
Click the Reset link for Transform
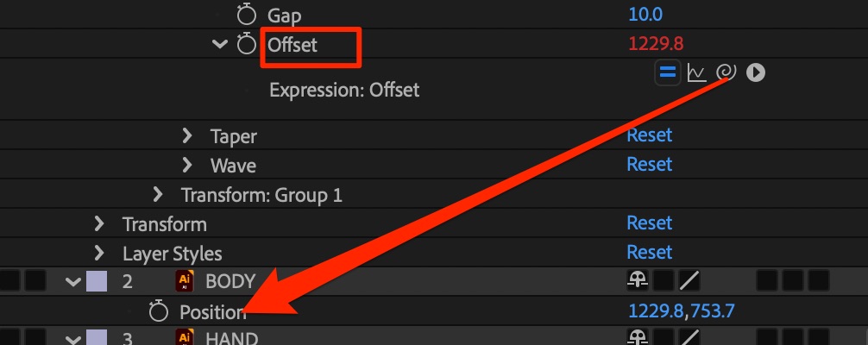tap(649, 223)
